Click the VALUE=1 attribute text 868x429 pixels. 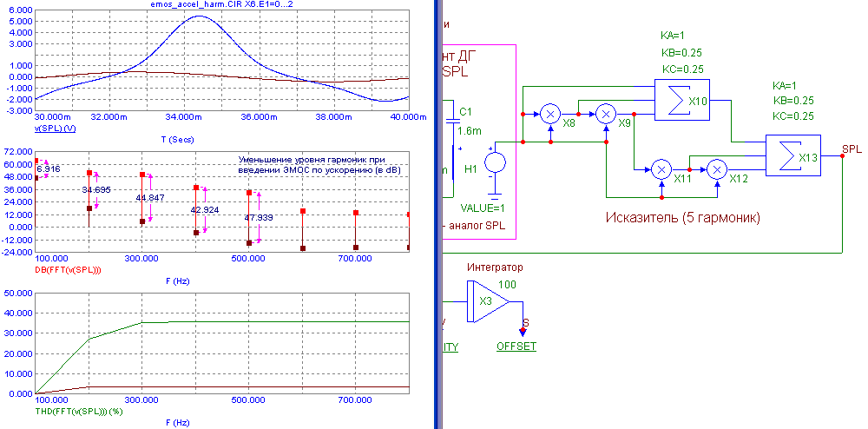(x=482, y=208)
